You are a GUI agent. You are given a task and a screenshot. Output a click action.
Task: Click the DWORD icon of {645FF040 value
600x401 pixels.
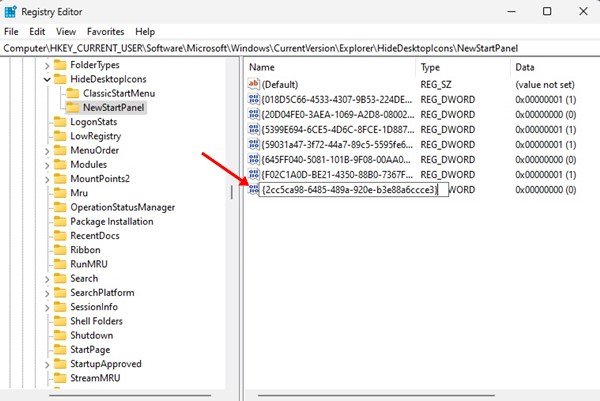pos(254,159)
